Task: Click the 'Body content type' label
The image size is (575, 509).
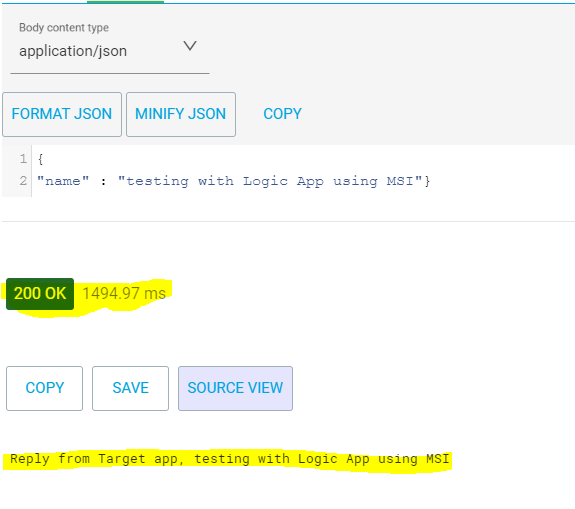Action: point(64,28)
